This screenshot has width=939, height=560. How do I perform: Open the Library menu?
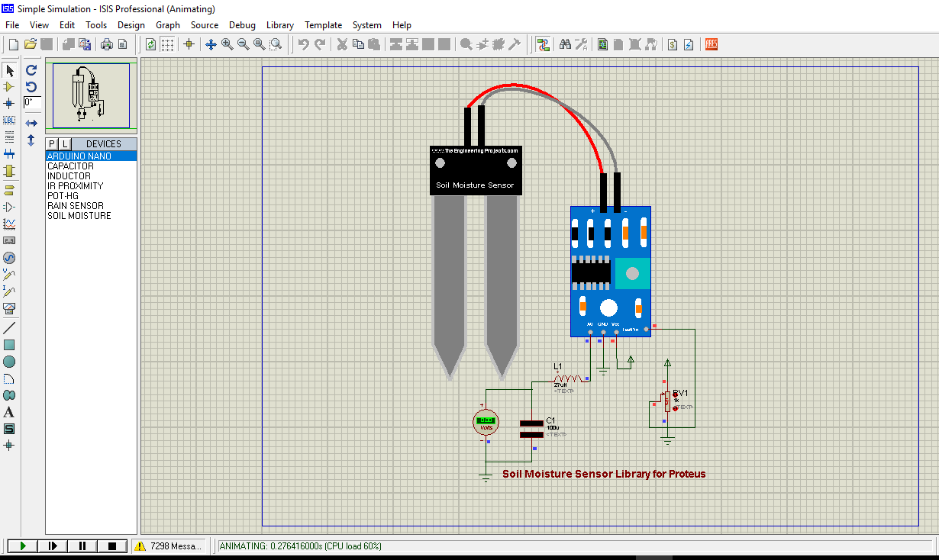(x=280, y=25)
